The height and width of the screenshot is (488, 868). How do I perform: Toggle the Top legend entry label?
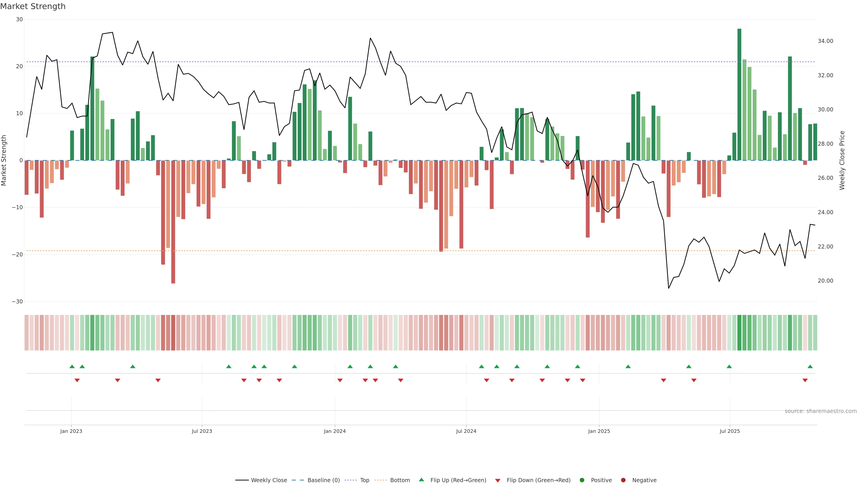(x=365, y=480)
